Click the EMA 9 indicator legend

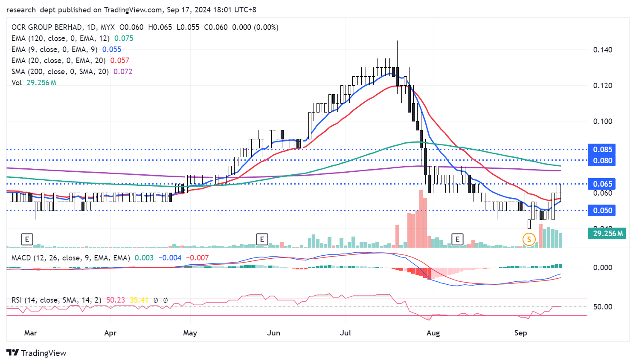tap(54, 49)
